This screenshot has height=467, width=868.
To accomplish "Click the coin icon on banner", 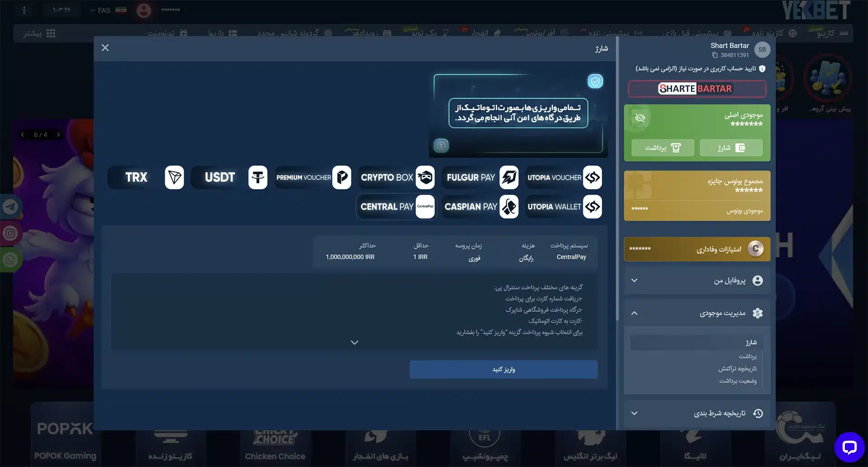I will point(441,146).
